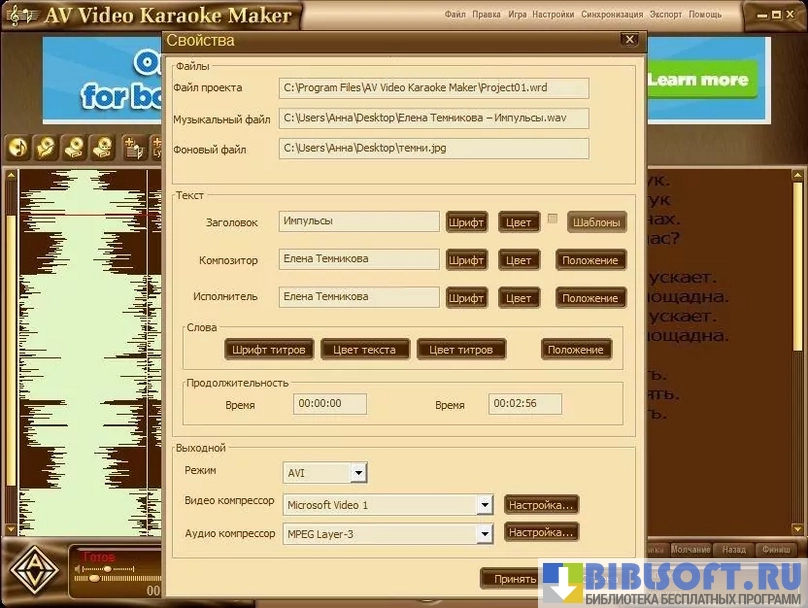
Task: Click the add-text toolbar icon with plus
Action: (x=134, y=148)
